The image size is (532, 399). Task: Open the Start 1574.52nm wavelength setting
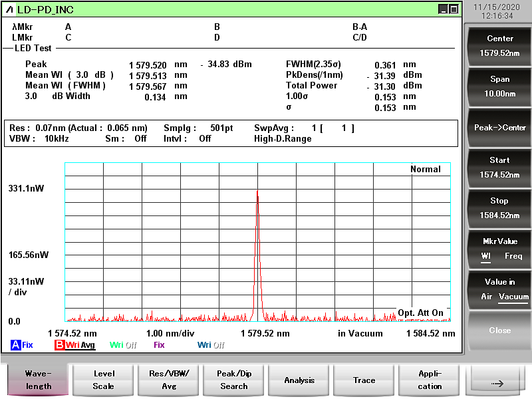tap(499, 168)
